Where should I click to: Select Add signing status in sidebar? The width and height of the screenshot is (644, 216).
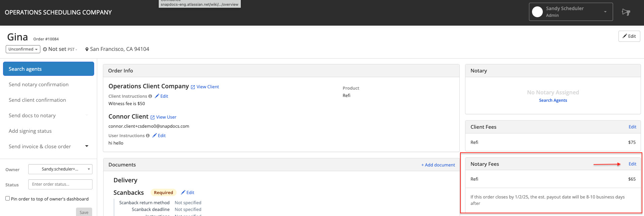coord(30,131)
